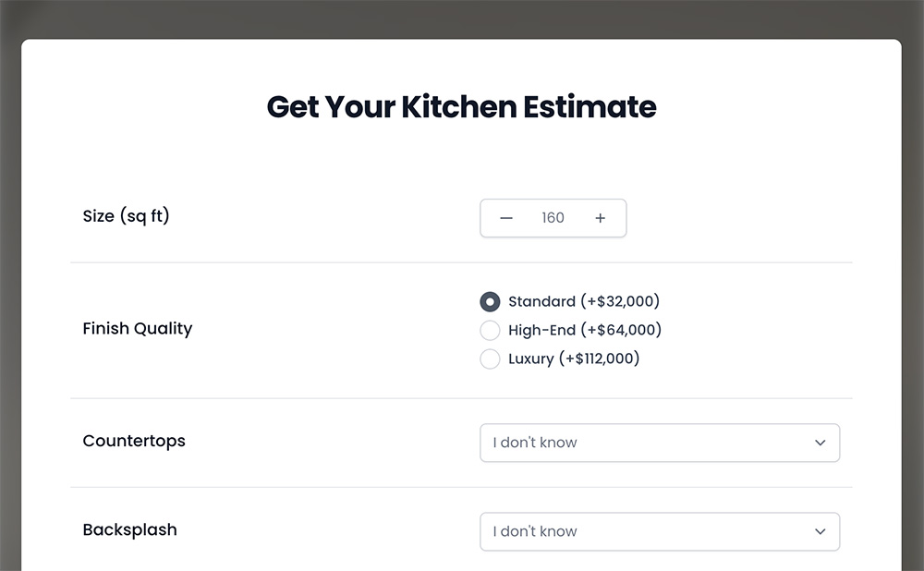Increase kitchen size using the stepper
The height and width of the screenshot is (571, 924).
[x=600, y=218]
